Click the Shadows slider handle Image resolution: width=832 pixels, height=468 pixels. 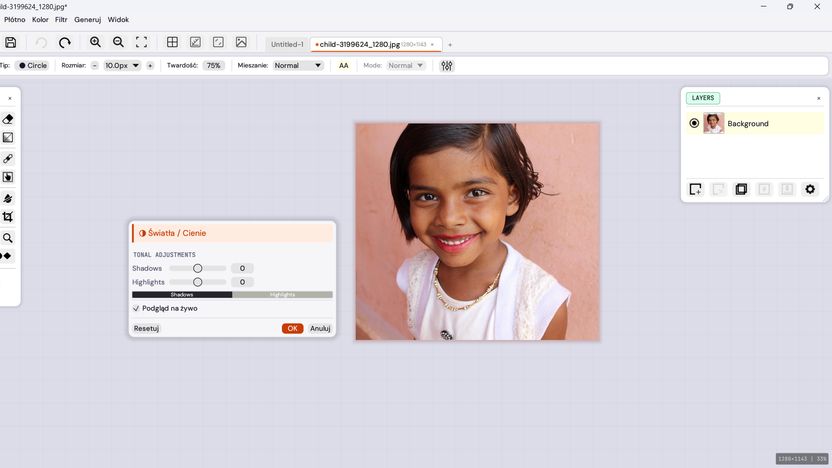197,268
